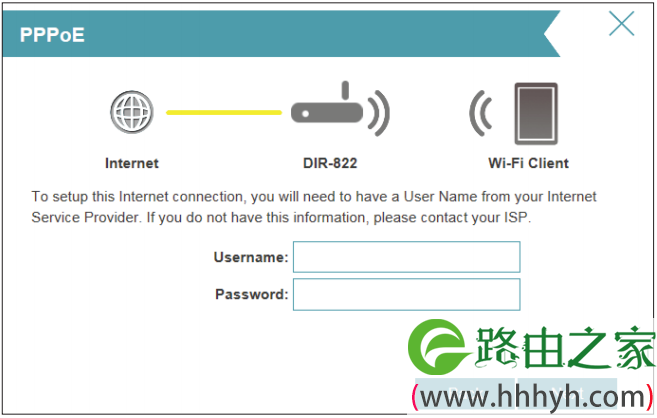Click the yellow Internet connection line
The width and height of the screenshot is (657, 418).
(x=224, y=112)
